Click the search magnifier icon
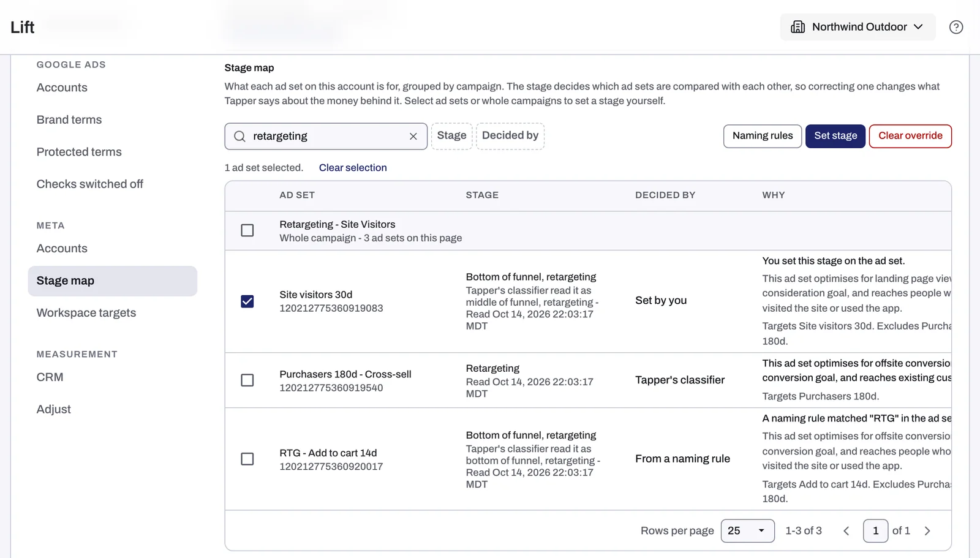 coord(239,137)
